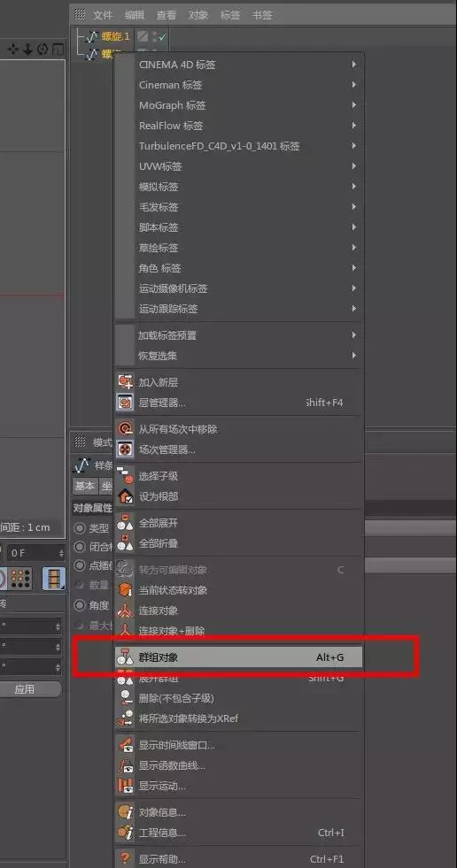
Task: Toggle the 点插值 keyframe circle
Action: pos(80,565)
